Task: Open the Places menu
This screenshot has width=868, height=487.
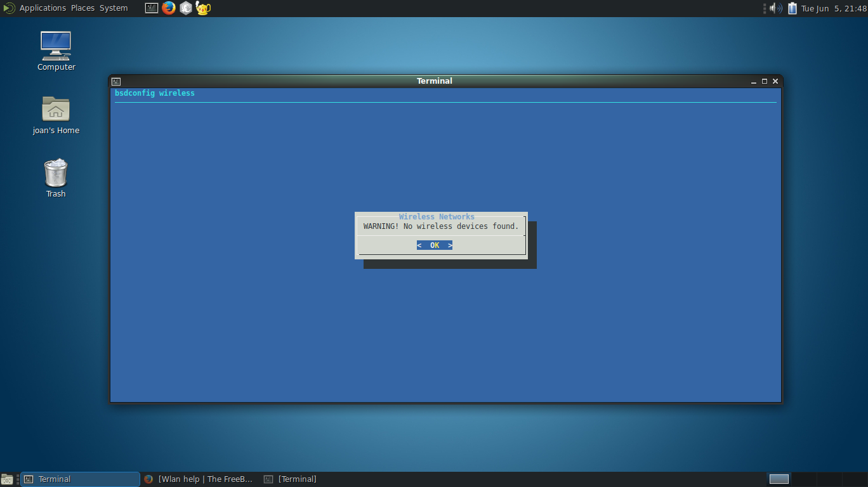Action: tap(82, 8)
